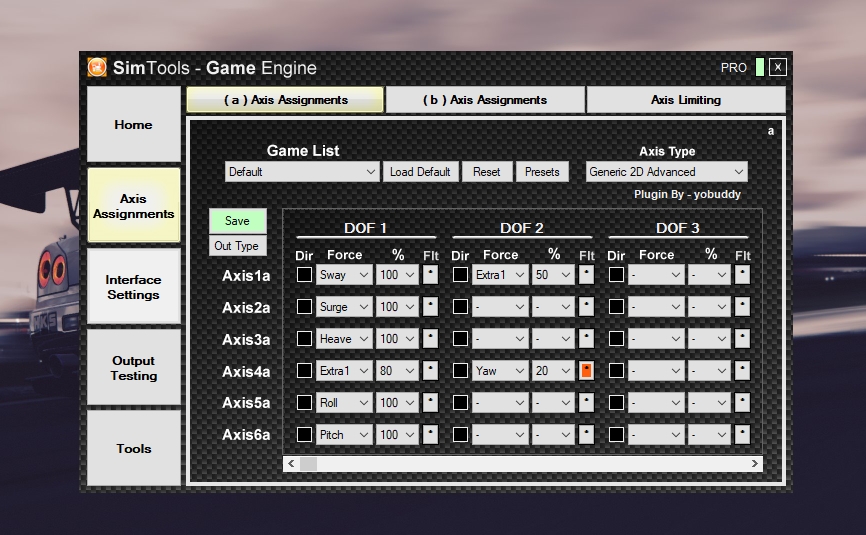Click the orange Flt button for Axis4a DOF 2

tap(586, 371)
